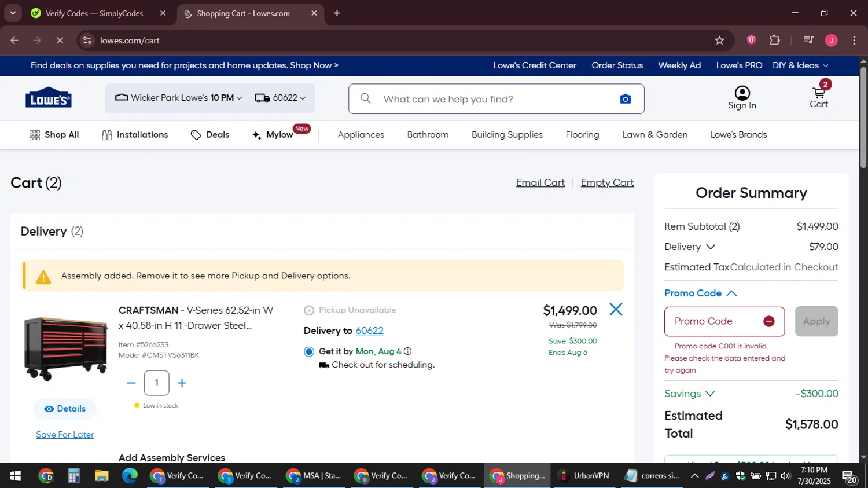Click Promo Code input field
The height and width of the screenshot is (488, 868).
tap(724, 321)
